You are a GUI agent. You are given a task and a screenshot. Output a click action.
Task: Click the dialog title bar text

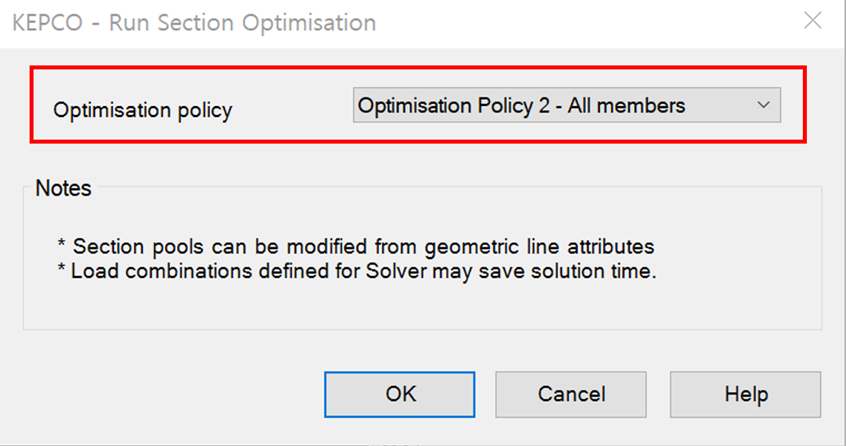click(x=195, y=21)
